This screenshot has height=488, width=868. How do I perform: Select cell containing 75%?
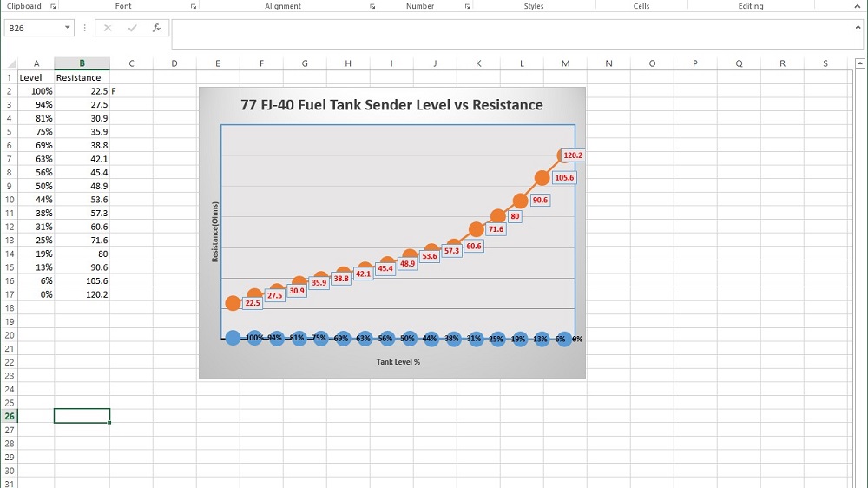pos(36,132)
